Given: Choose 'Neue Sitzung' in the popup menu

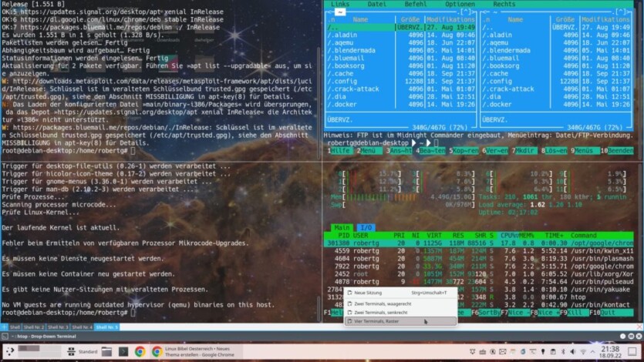Looking at the screenshot, I should tap(400, 293).
